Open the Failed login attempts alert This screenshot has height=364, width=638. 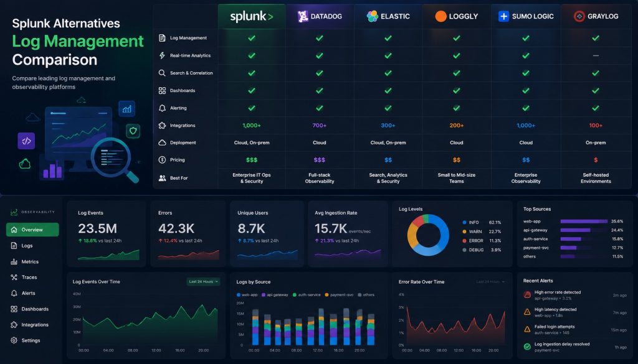click(575, 330)
